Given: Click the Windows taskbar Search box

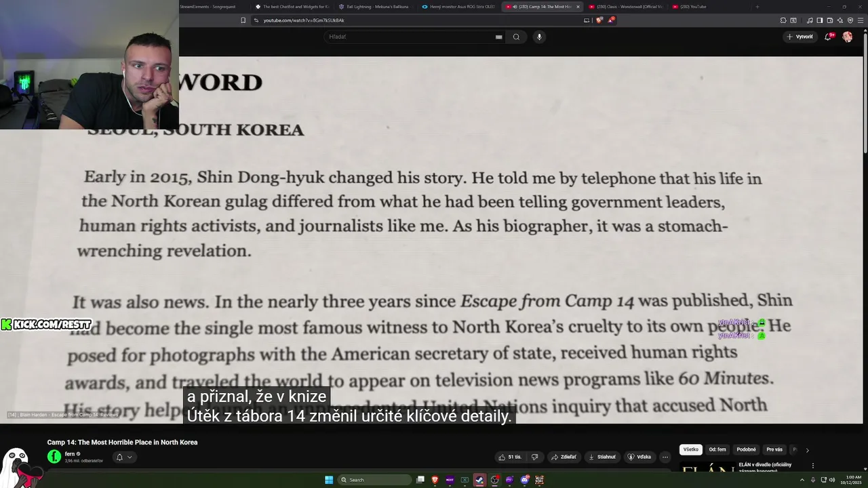Looking at the screenshot, I should 374,480.
